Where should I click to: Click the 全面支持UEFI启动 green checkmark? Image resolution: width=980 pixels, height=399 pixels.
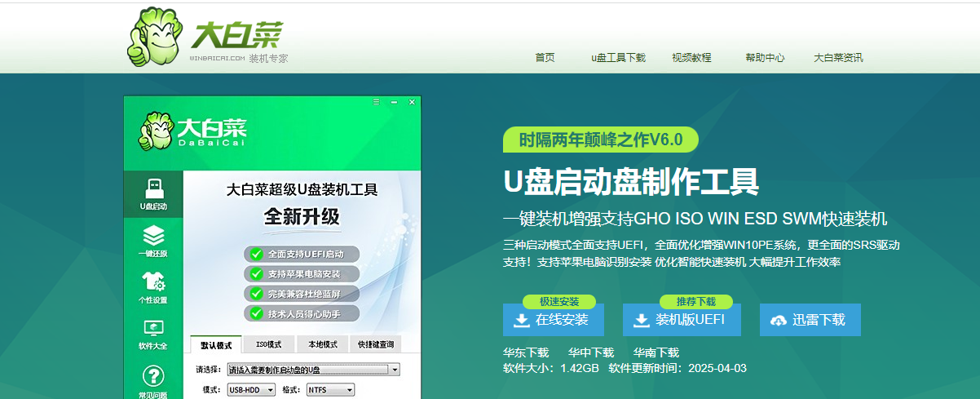[256, 254]
